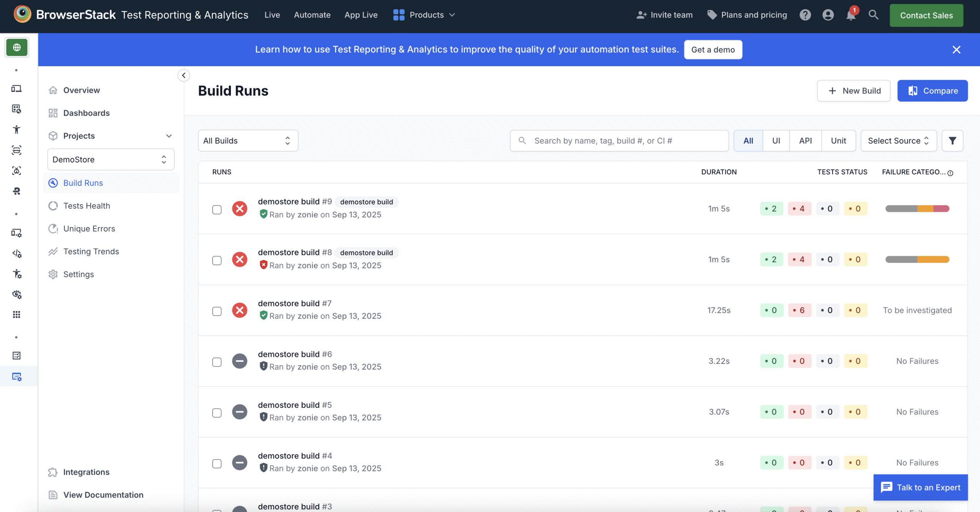The image size is (980, 512).
Task: Select the checkbox for demostore build #6
Action: 217,362
